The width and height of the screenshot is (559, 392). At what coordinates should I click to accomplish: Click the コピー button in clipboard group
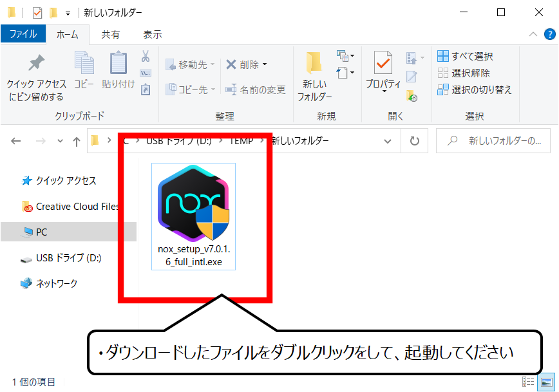pos(84,70)
